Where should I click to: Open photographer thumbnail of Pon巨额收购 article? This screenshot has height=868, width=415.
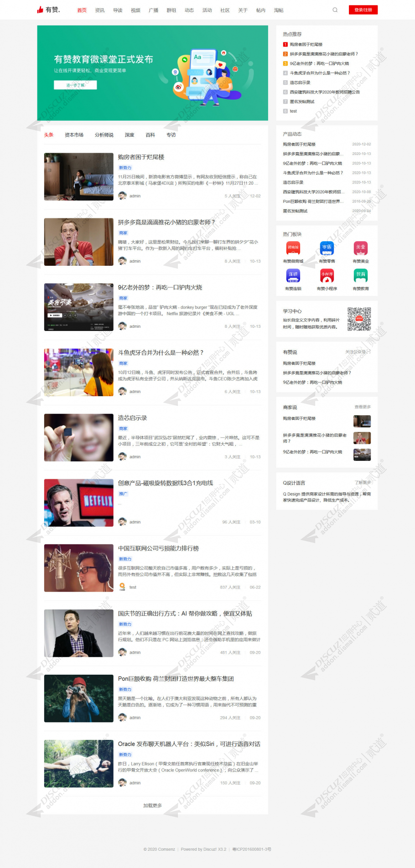point(78,698)
